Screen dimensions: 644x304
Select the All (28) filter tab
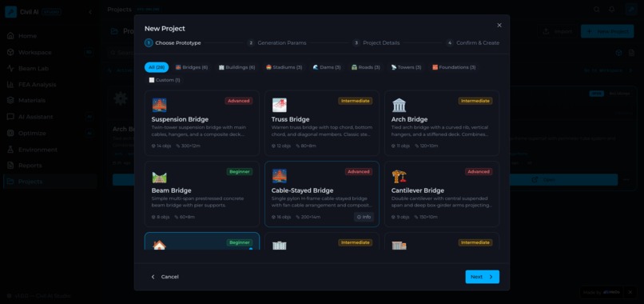[x=157, y=67]
